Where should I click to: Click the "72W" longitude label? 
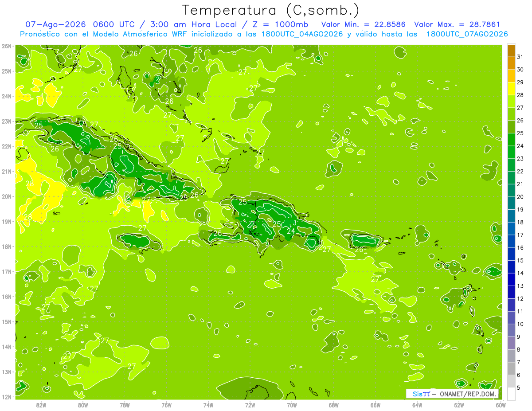[x=250, y=405]
